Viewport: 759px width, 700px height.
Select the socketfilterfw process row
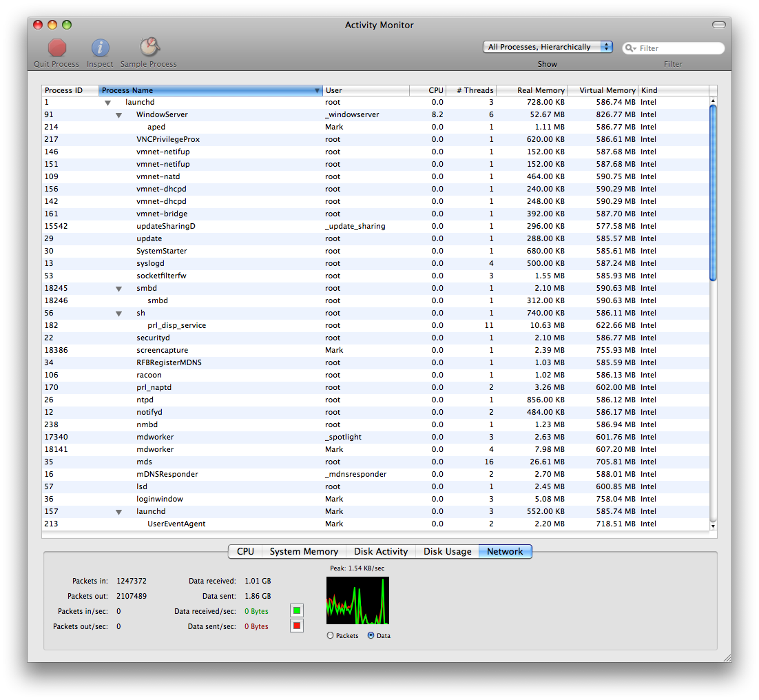point(375,276)
